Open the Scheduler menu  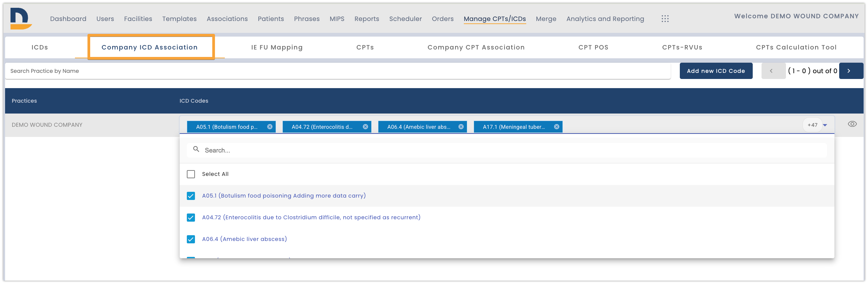coord(406,19)
